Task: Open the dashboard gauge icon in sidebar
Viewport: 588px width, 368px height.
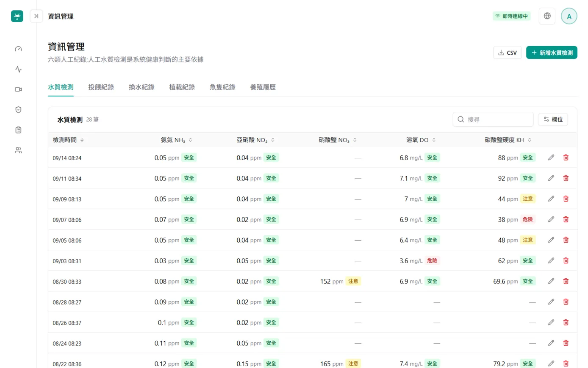Action: tap(18, 49)
